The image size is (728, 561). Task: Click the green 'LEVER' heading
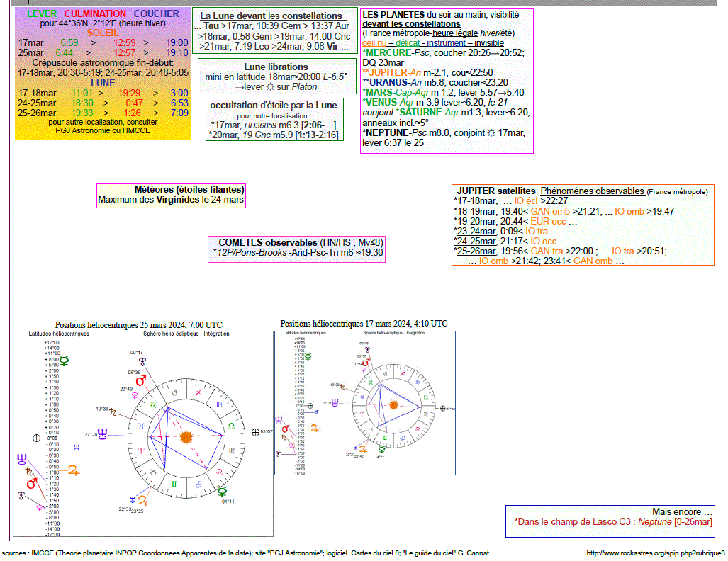(42, 14)
